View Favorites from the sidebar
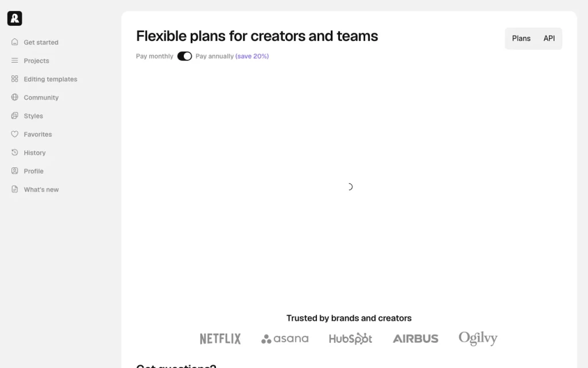The height and width of the screenshot is (368, 588). [38, 135]
